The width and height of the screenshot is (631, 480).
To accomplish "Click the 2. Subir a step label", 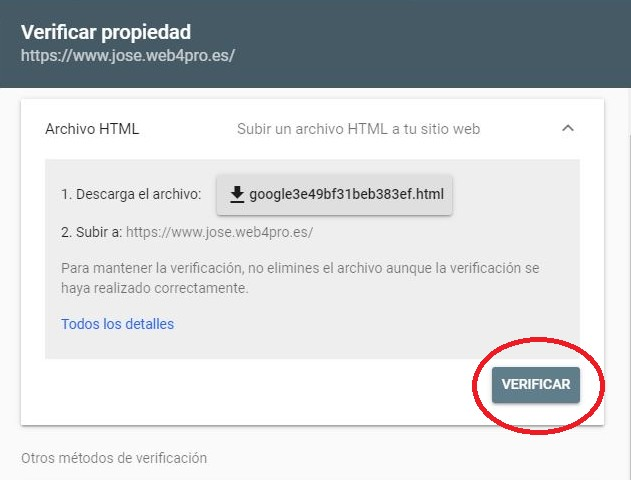I will 91,232.
